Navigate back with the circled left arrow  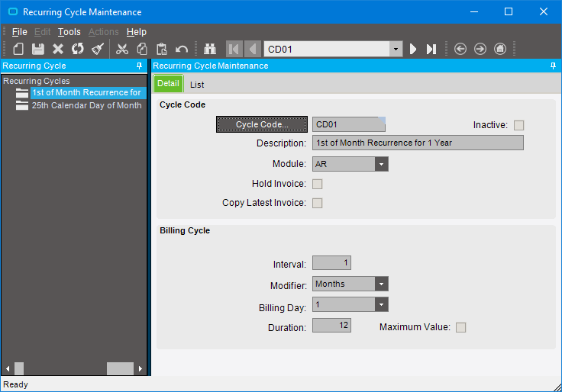click(460, 49)
